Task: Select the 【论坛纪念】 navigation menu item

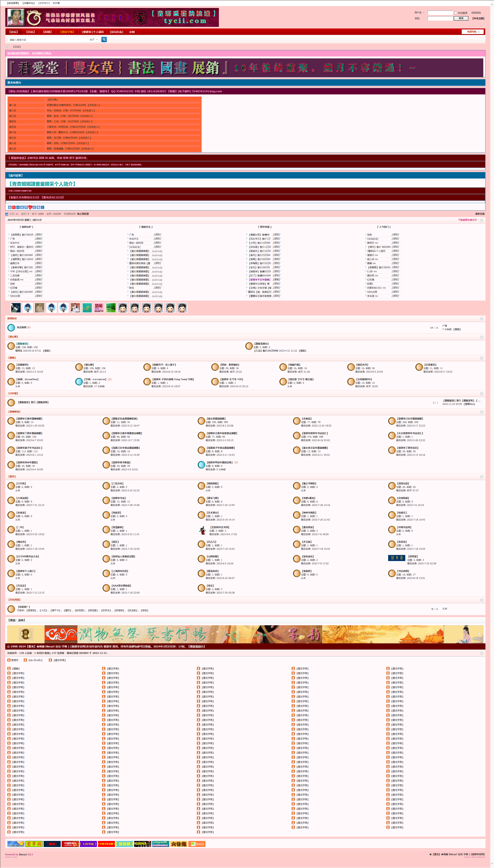Action: tap(116, 32)
